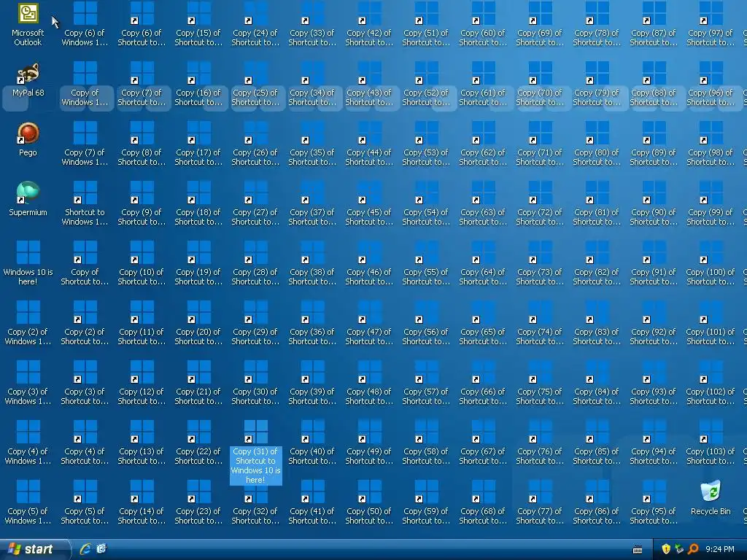Launch Internet Explorer from Quick Launch
This screenshot has width=747, height=560.
click(x=85, y=549)
